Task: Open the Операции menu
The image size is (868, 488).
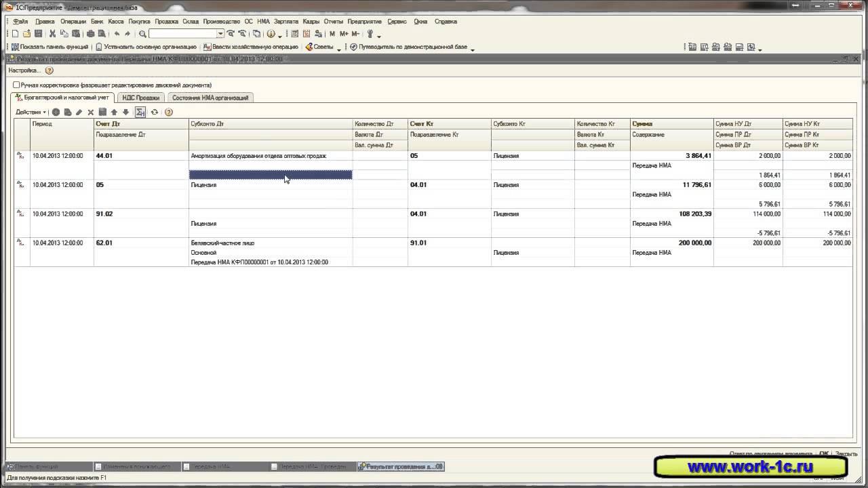Action: coord(73,21)
